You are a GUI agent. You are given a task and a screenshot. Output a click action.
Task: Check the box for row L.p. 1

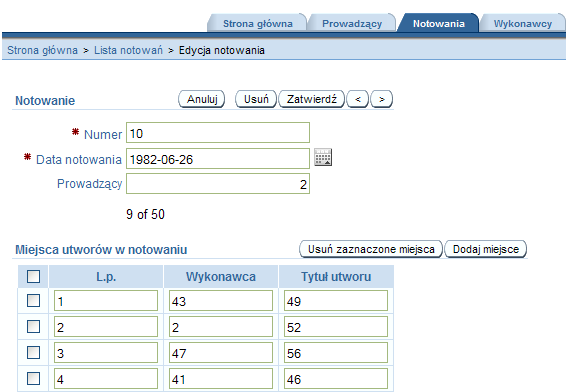(33, 300)
